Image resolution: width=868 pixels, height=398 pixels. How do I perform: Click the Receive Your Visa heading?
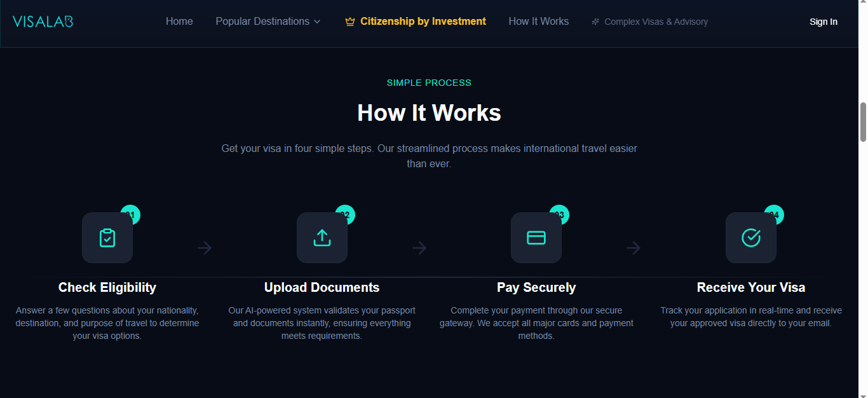tap(751, 287)
